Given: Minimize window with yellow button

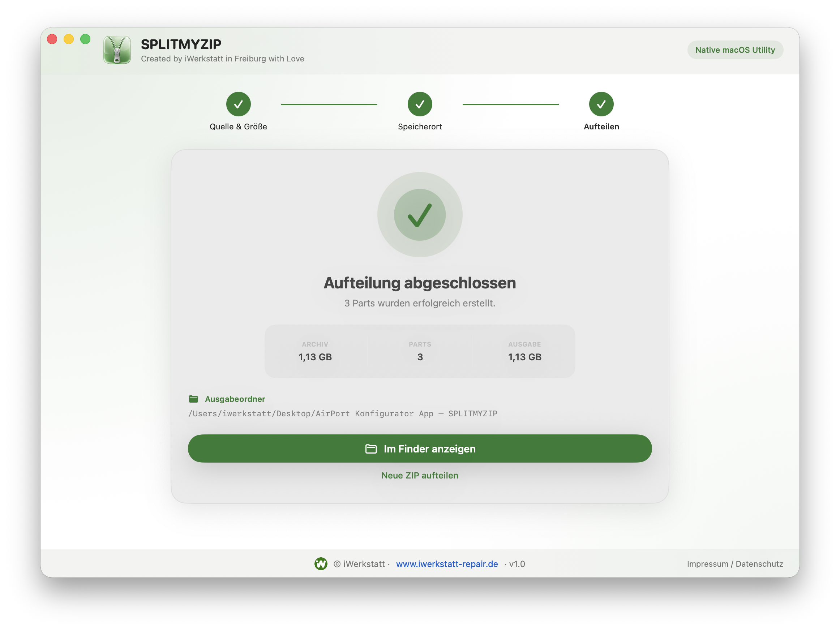Looking at the screenshot, I should click(x=69, y=39).
